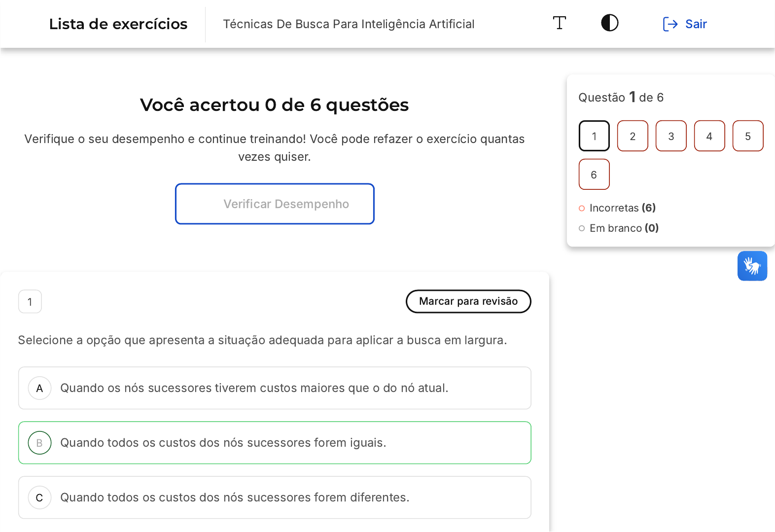
Task: Jump to question 6
Action: [x=594, y=175]
